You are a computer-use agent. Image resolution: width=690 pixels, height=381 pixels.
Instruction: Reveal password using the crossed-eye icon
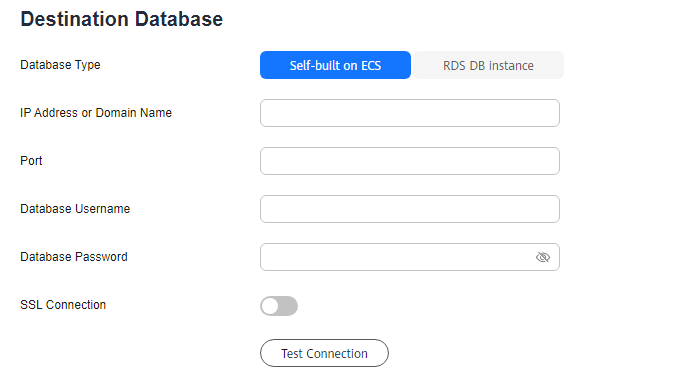[543, 257]
